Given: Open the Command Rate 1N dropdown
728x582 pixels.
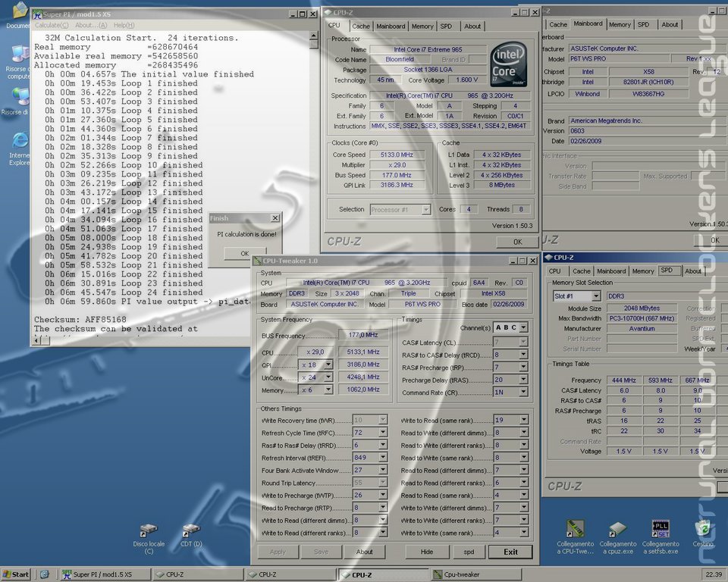Looking at the screenshot, I should pyautogui.click(x=523, y=393).
